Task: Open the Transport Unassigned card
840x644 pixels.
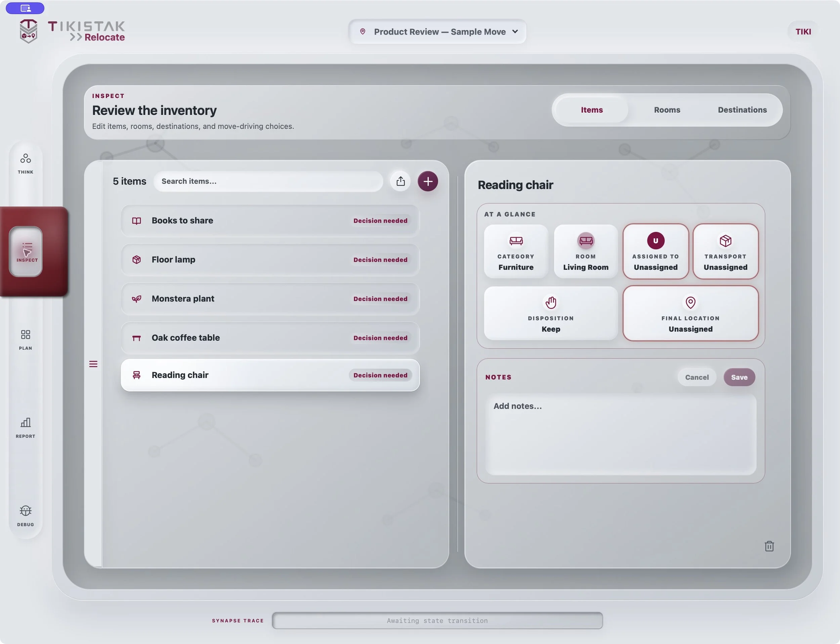Action: tap(725, 252)
